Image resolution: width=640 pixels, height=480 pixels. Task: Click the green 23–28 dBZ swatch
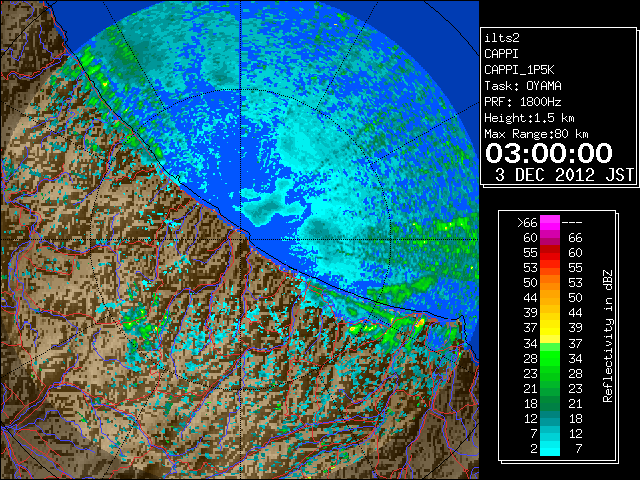(550, 373)
